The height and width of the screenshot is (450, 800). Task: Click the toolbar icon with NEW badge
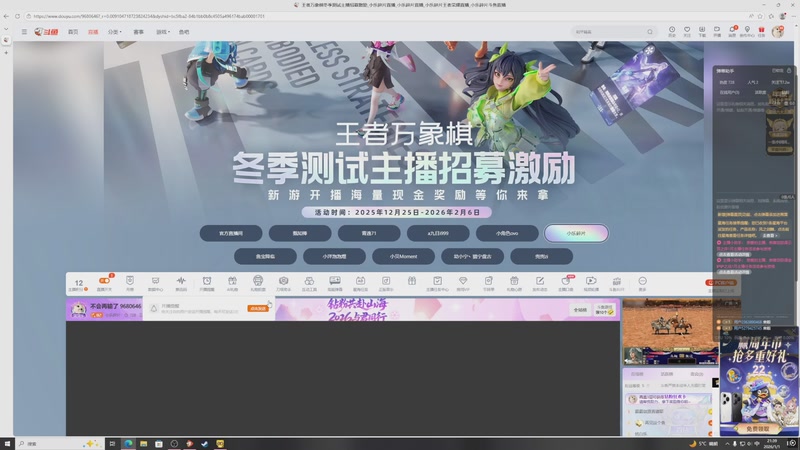click(x=566, y=281)
